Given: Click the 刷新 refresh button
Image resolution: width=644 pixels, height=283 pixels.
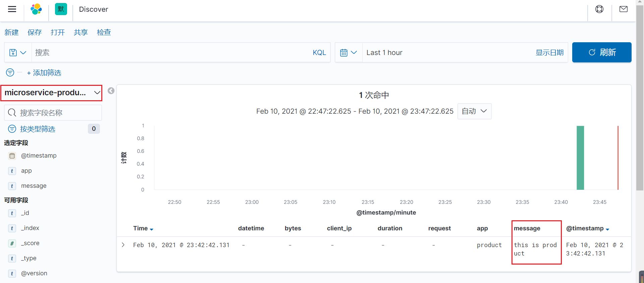Looking at the screenshot, I should click(602, 52).
